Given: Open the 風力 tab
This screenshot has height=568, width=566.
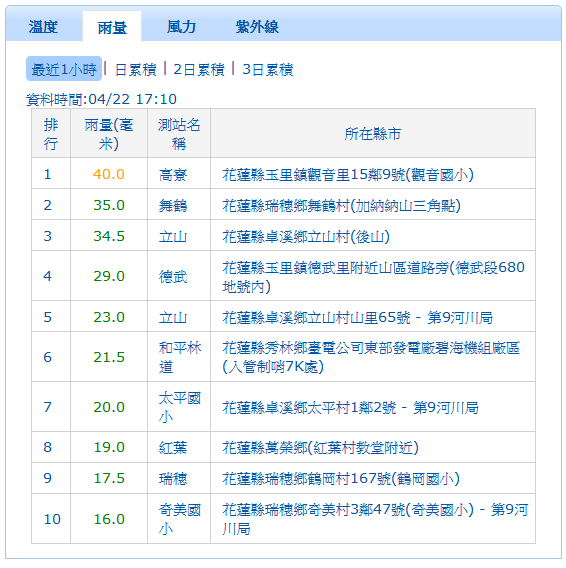Looking at the screenshot, I should [181, 27].
